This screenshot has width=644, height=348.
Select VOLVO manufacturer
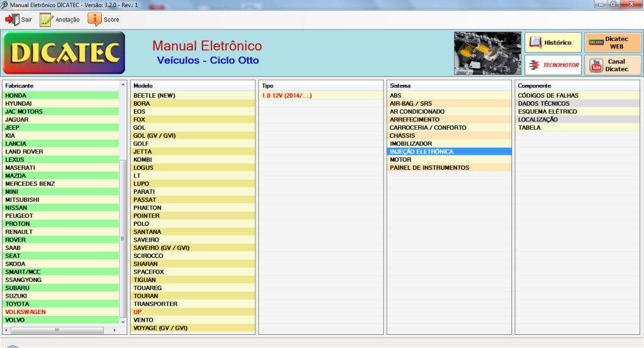(x=61, y=320)
